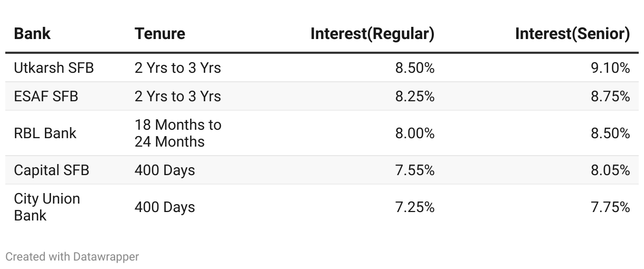Select the Capital SFB cell
Viewport: 644px width, 269px height.
[51, 170]
